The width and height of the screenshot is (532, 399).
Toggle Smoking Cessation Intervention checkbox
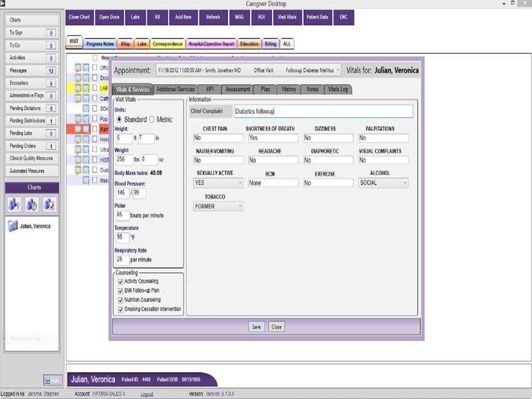tap(120, 309)
